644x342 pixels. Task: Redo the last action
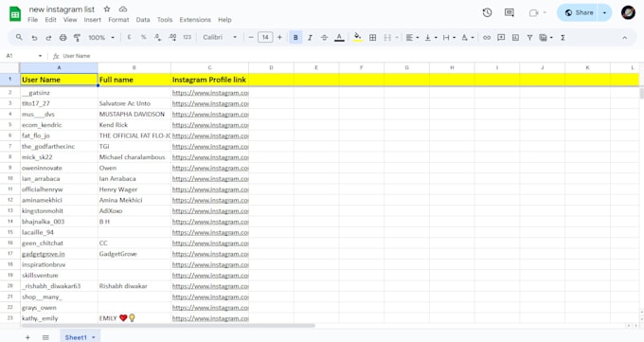point(48,37)
